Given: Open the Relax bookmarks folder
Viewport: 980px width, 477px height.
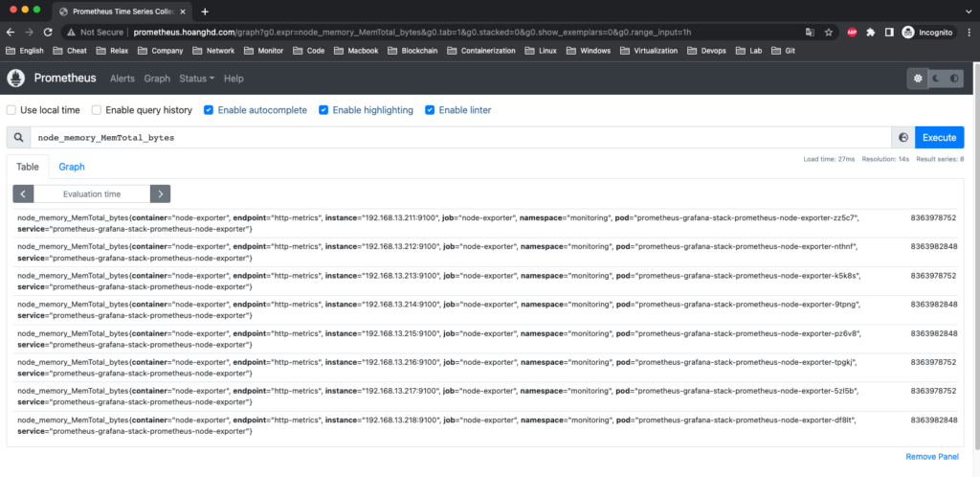Looking at the screenshot, I should click(x=112, y=51).
